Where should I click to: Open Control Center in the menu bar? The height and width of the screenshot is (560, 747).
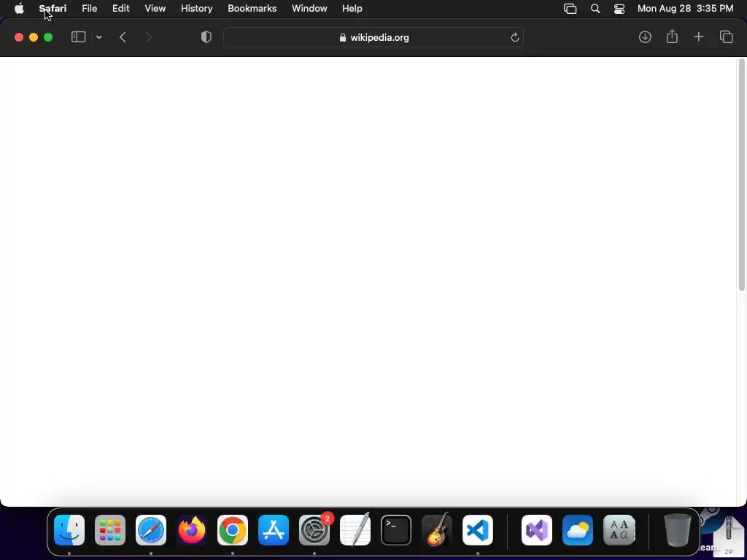(x=619, y=9)
